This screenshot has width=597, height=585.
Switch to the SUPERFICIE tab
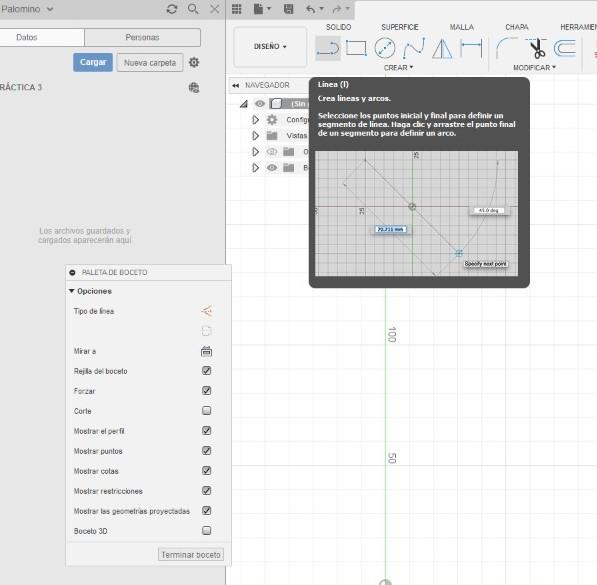[x=400, y=27]
